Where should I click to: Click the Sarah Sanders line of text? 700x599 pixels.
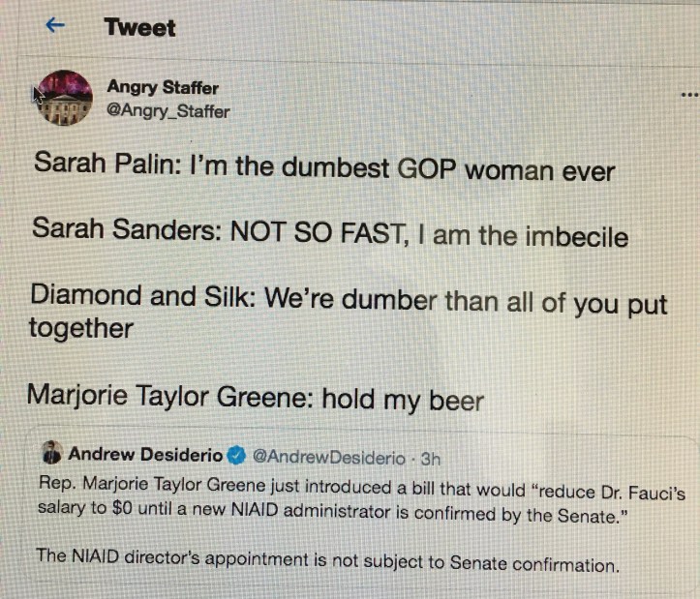tap(329, 233)
